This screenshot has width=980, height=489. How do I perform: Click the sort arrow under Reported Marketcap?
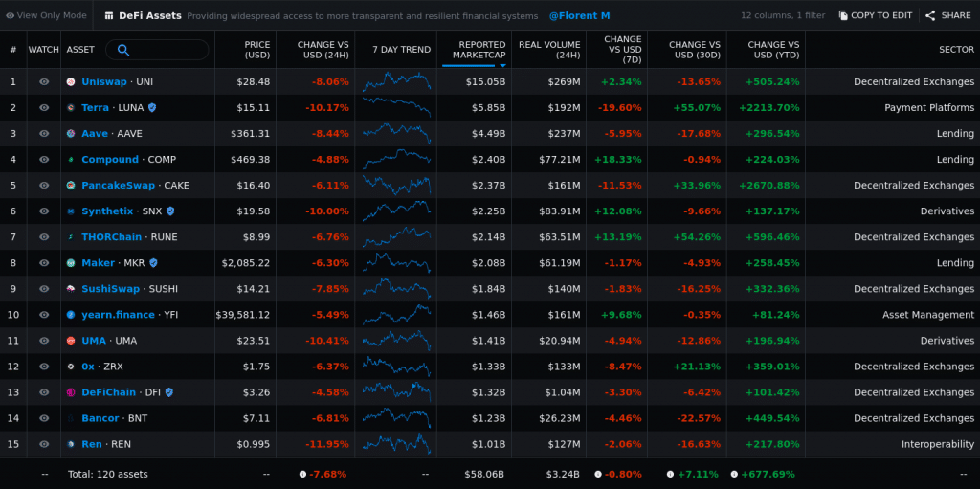tap(502, 65)
